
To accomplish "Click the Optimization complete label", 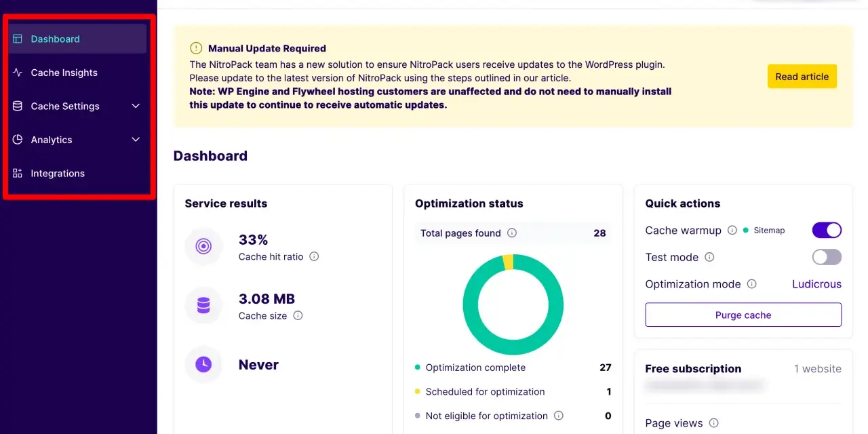I will 475,368.
